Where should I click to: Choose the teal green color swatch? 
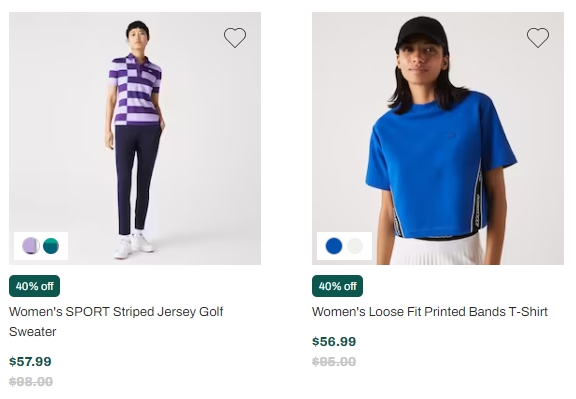[51, 246]
